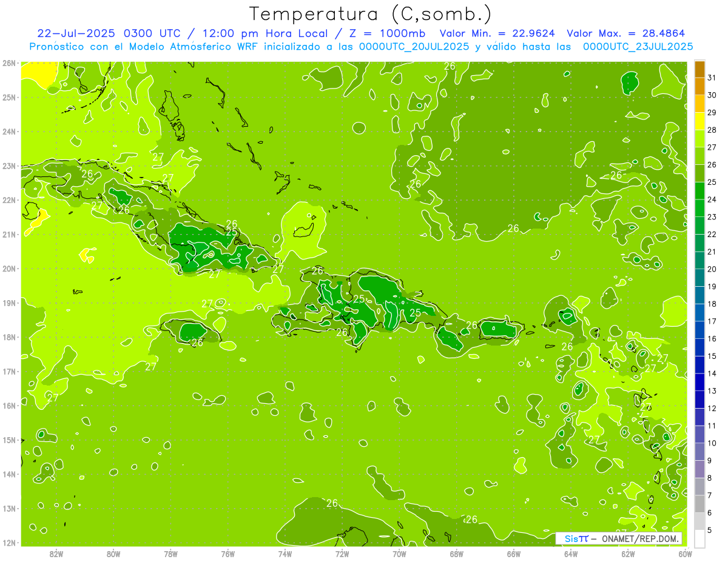Screen dimensions: 728x562
Task: Select the 'Valor Max. = 28.4864' value
Action: pyautogui.click(x=626, y=33)
